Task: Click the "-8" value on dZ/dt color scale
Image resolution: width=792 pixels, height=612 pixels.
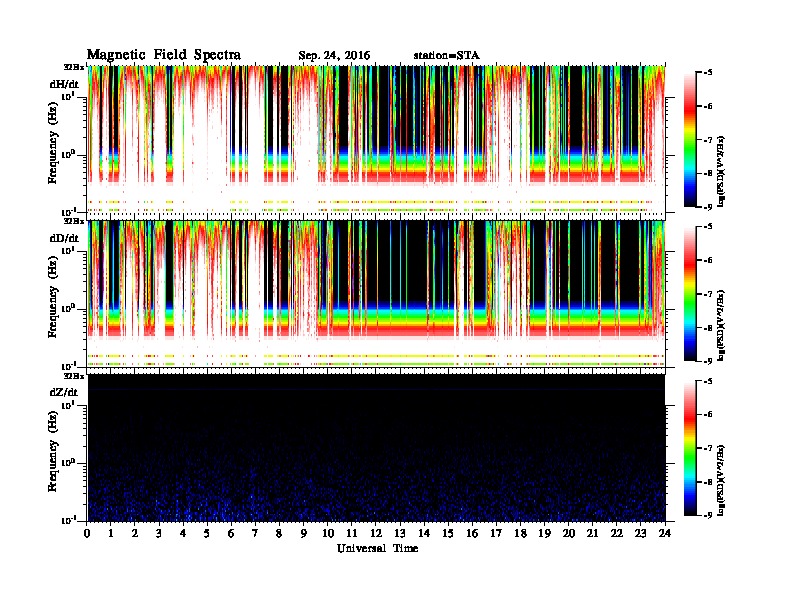Action: click(x=708, y=482)
